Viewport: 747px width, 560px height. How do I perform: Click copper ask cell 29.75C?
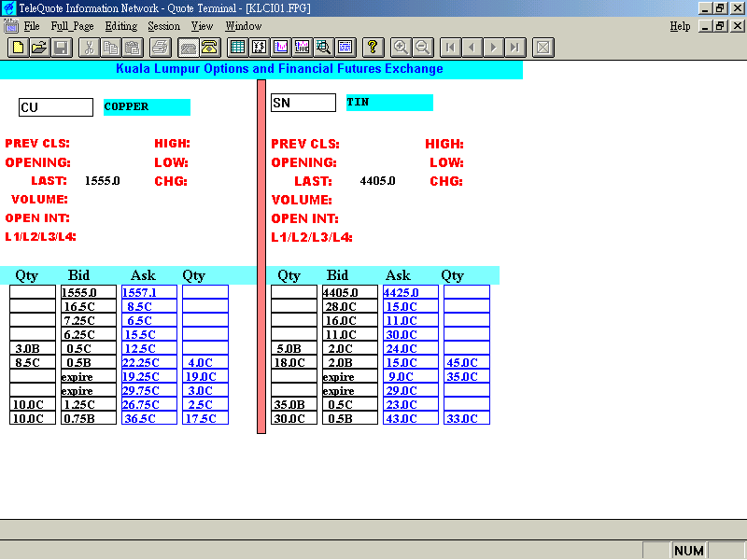tap(149, 390)
